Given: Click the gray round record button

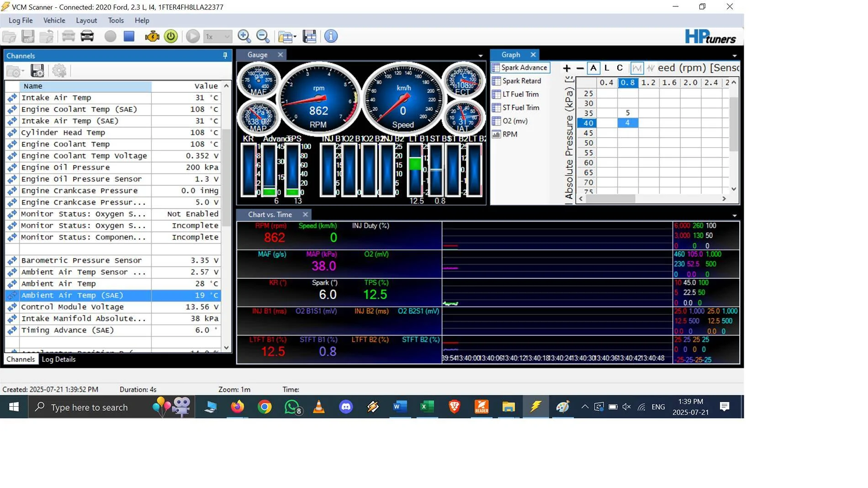Looking at the screenshot, I should coord(110,37).
